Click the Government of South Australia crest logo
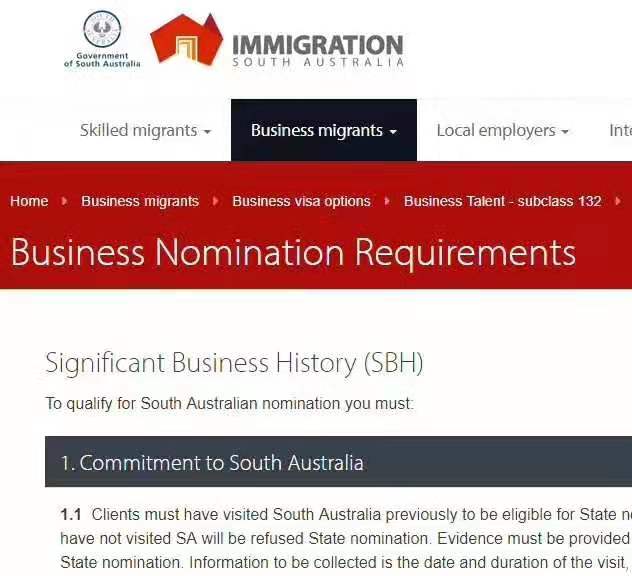Screen dimensions: 632x576 pyautogui.click(x=102, y=40)
